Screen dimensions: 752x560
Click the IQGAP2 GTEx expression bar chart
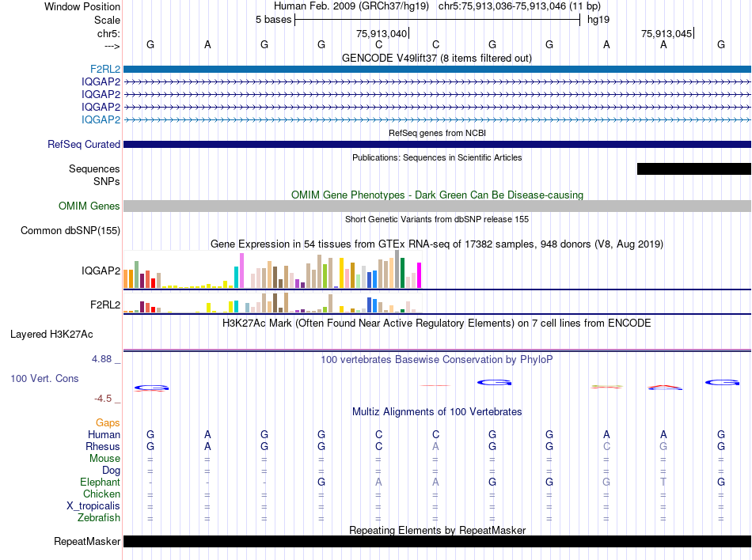point(272,270)
